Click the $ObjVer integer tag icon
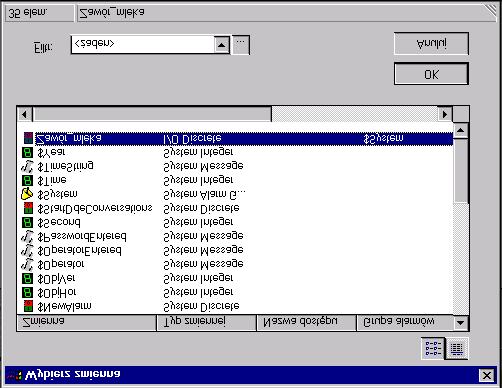 [27, 278]
